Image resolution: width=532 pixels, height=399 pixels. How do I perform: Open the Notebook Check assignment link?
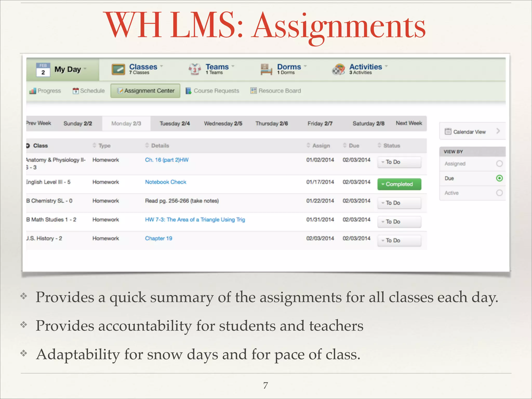coord(166,182)
